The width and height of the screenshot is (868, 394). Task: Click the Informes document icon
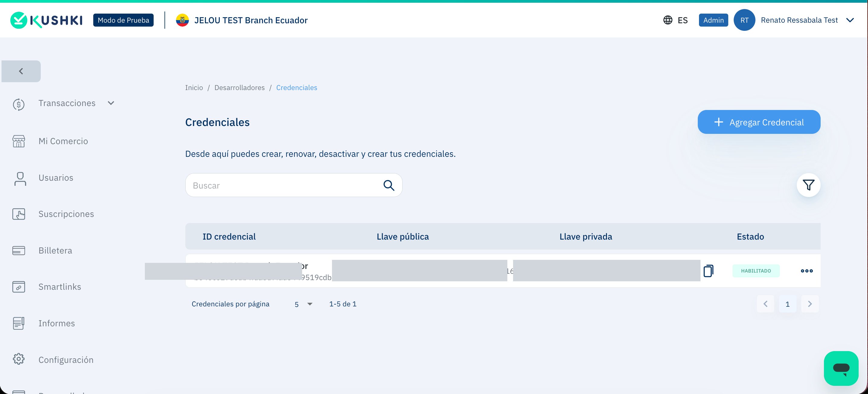[x=18, y=323]
